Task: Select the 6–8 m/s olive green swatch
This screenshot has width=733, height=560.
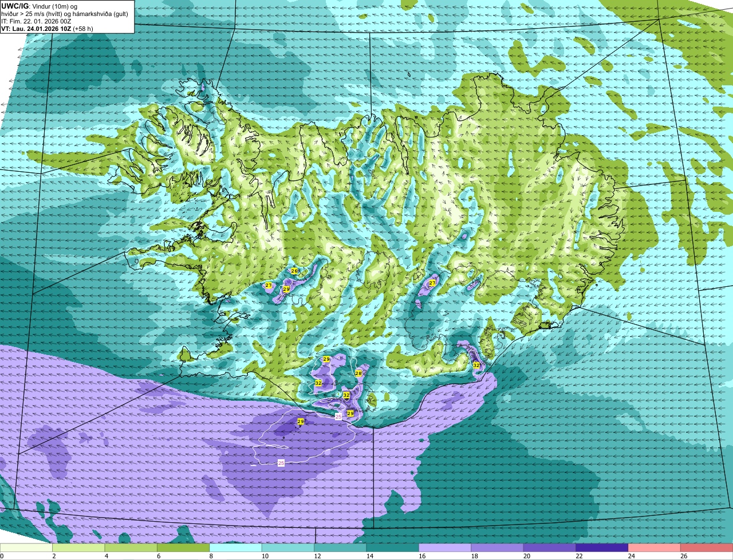Action: [x=183, y=547]
